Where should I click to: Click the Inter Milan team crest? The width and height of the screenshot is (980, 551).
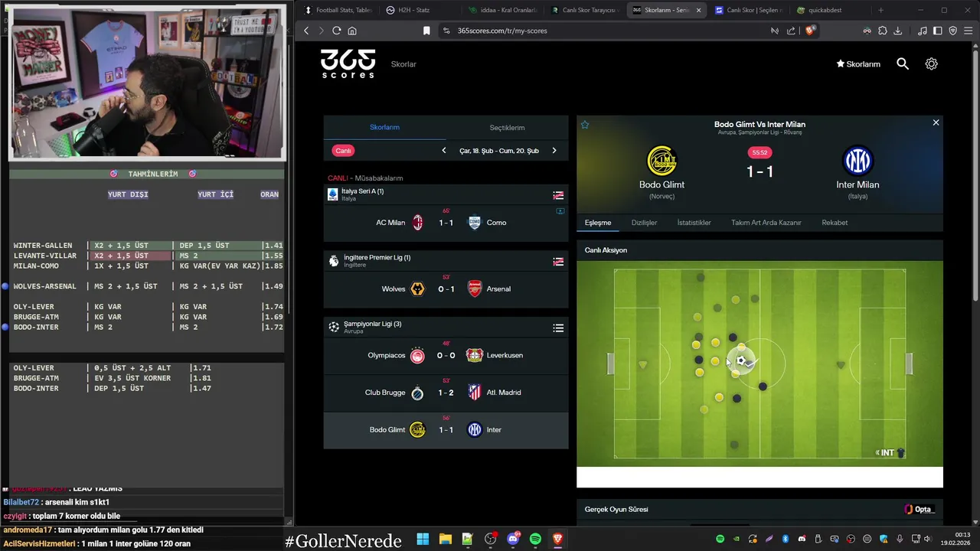click(x=857, y=161)
